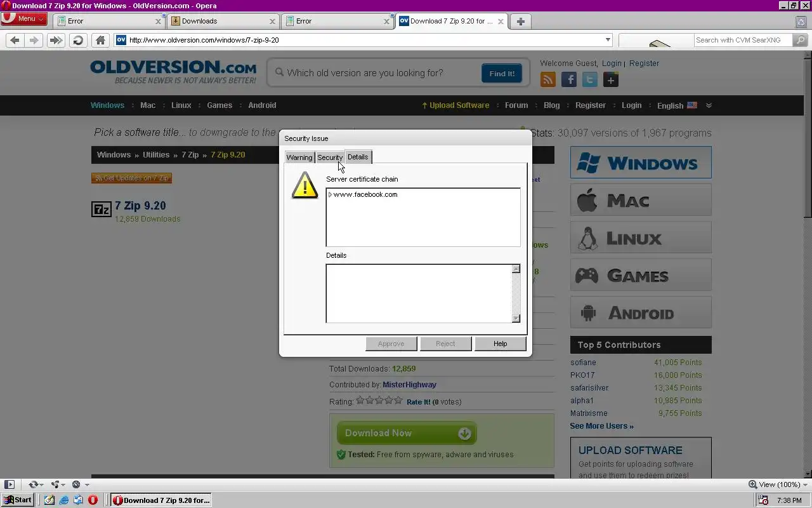Viewport: 812px width, 508px height.
Task: Click in the Search with CVM SearXNG field
Action: [x=742, y=40]
